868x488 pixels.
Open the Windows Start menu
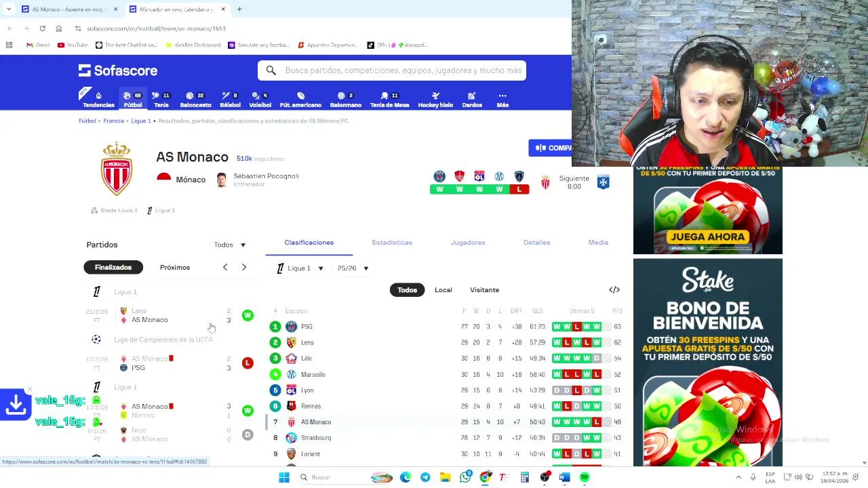[x=284, y=477]
